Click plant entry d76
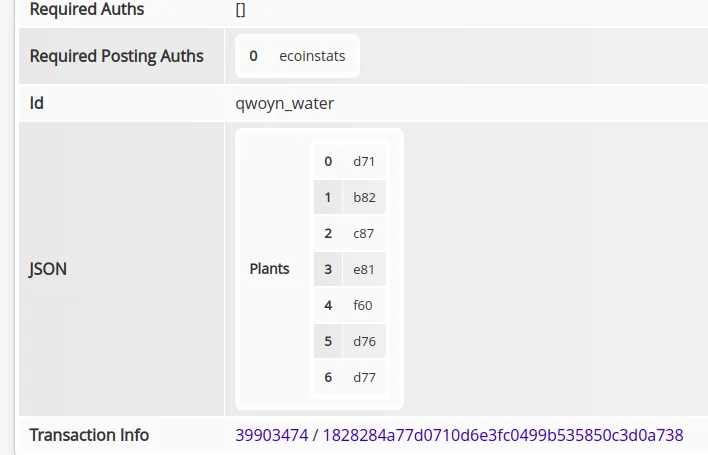The height and width of the screenshot is (455, 708). point(364,341)
